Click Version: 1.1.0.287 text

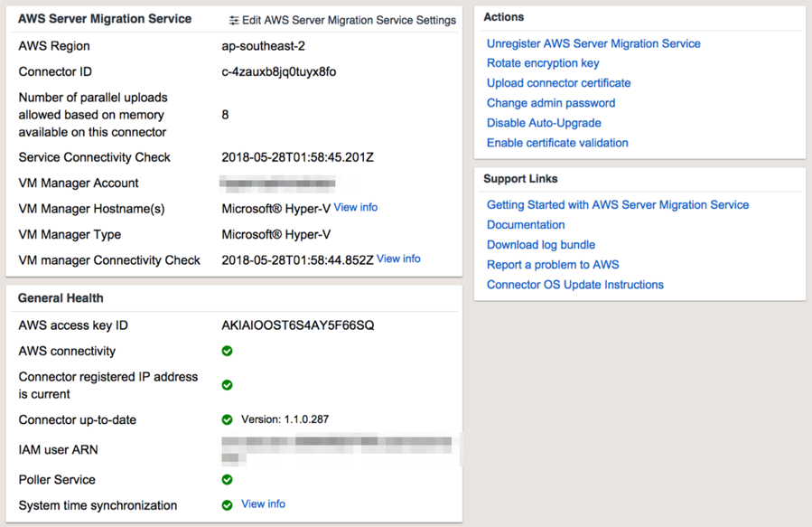pyautogui.click(x=285, y=419)
